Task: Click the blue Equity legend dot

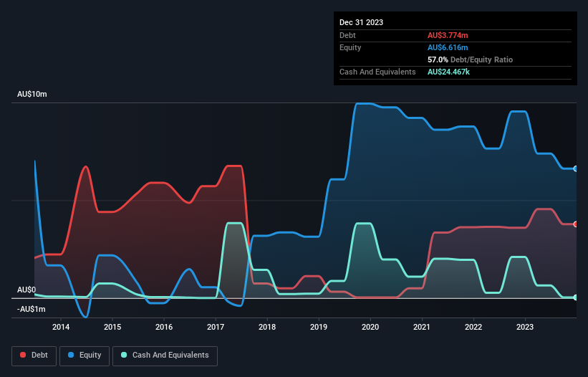Action: pos(71,355)
